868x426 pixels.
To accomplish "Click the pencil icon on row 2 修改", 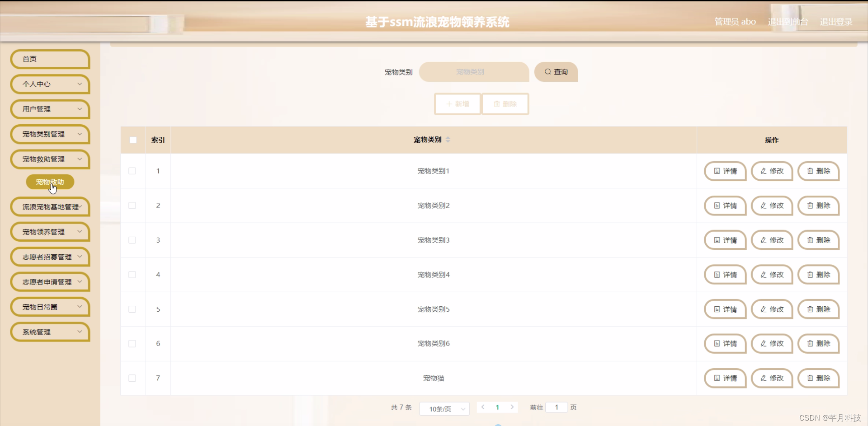I will tap(763, 206).
